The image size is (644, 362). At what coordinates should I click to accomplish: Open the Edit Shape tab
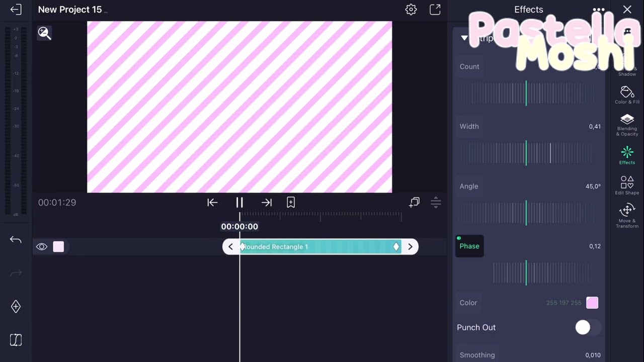627,186
